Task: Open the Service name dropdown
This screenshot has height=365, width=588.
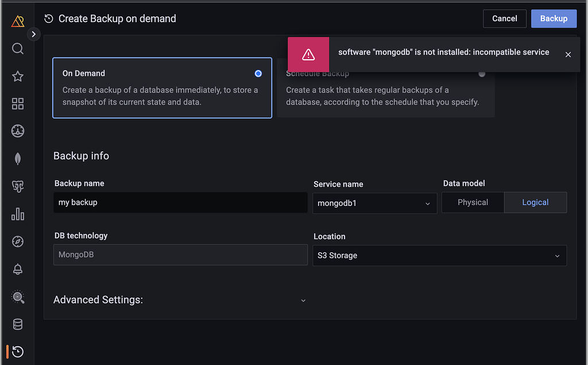Action: 374,203
